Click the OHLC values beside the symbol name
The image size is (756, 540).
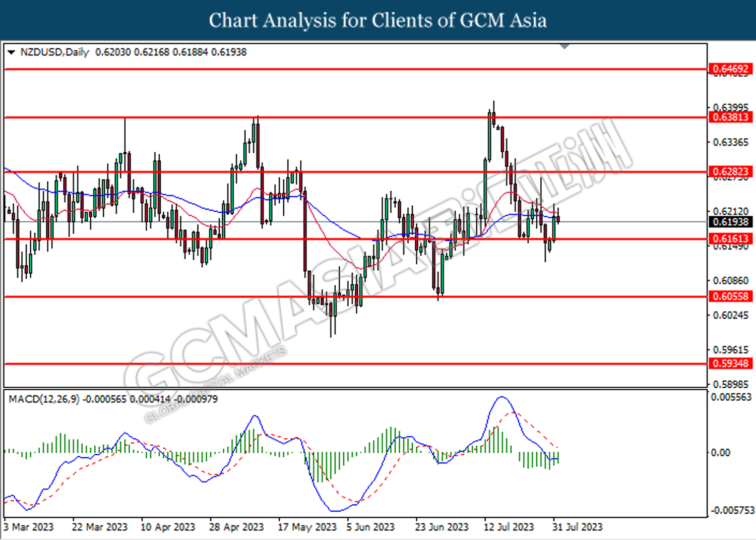(171, 52)
